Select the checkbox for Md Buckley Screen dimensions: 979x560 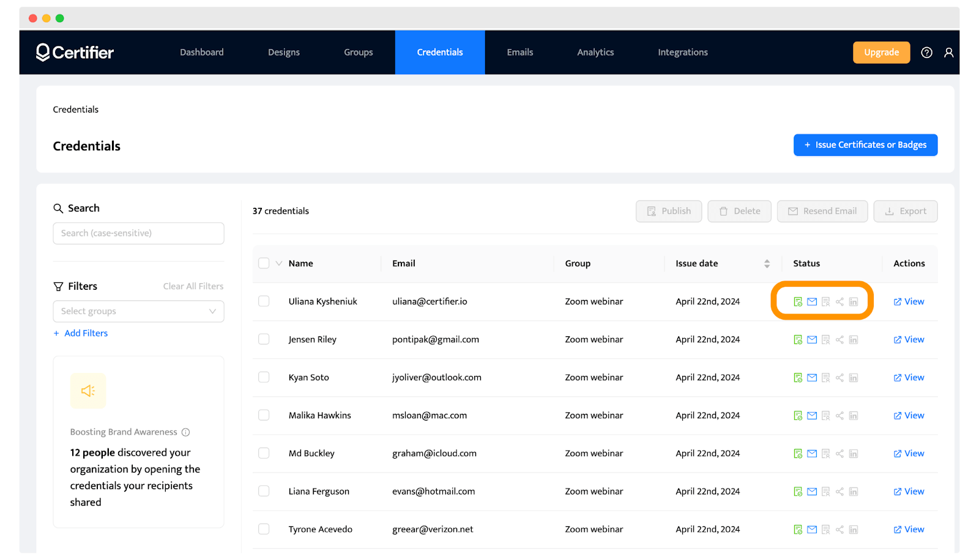(x=264, y=453)
